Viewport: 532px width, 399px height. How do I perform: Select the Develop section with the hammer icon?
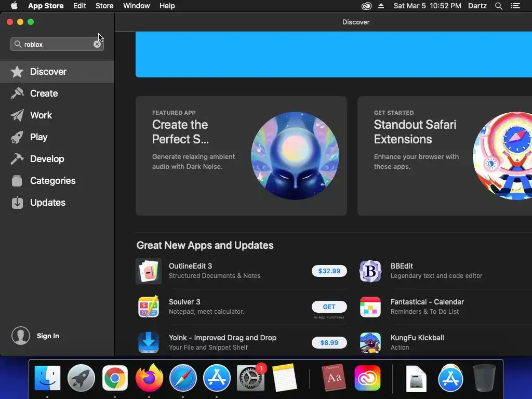57,159
